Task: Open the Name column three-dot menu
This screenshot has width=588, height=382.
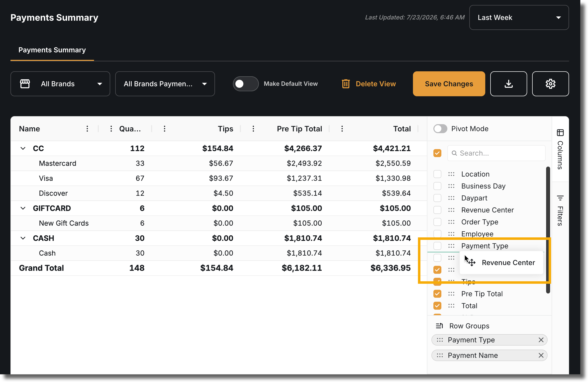Action: tap(87, 129)
